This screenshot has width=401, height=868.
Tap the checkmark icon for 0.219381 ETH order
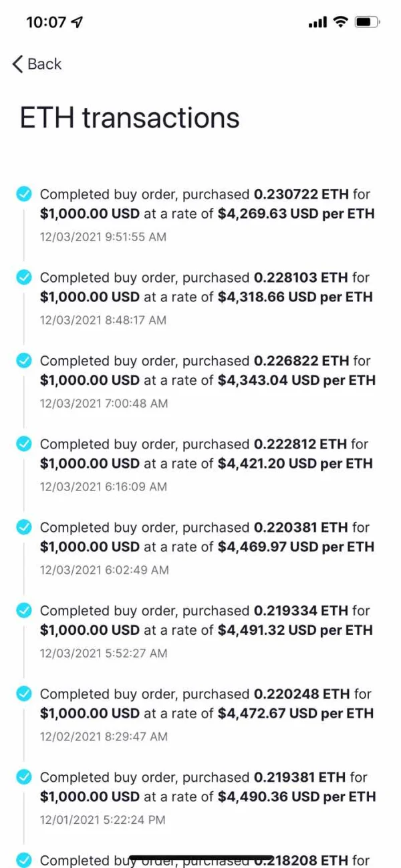click(x=24, y=777)
